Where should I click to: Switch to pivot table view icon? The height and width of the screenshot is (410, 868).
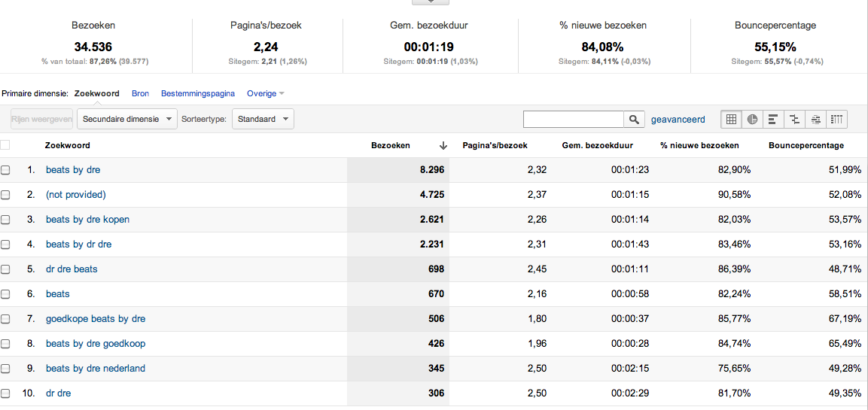[x=836, y=119]
